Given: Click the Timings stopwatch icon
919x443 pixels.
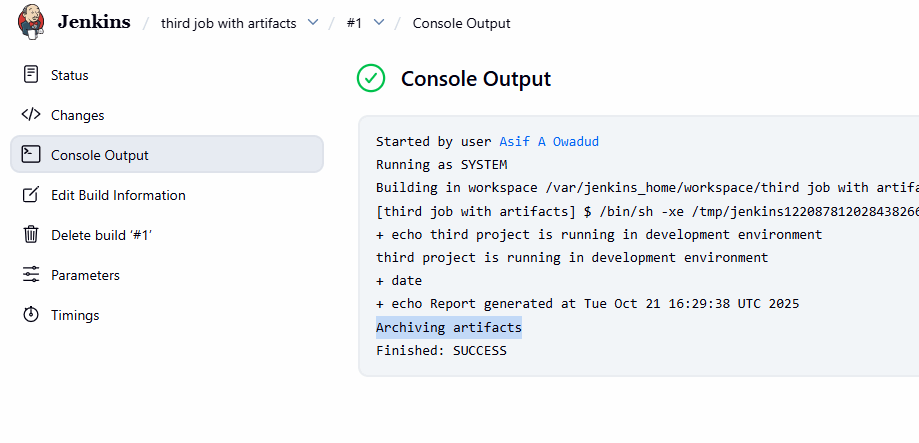Looking at the screenshot, I should [31, 315].
